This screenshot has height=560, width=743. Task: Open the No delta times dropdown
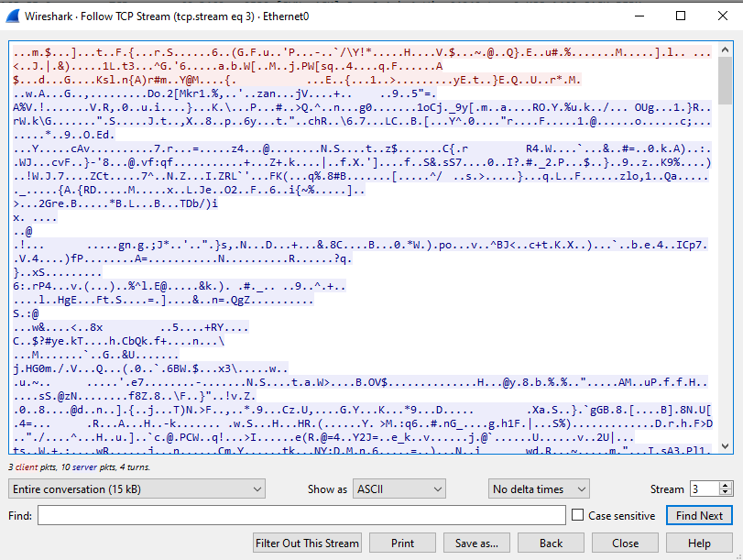(538, 489)
